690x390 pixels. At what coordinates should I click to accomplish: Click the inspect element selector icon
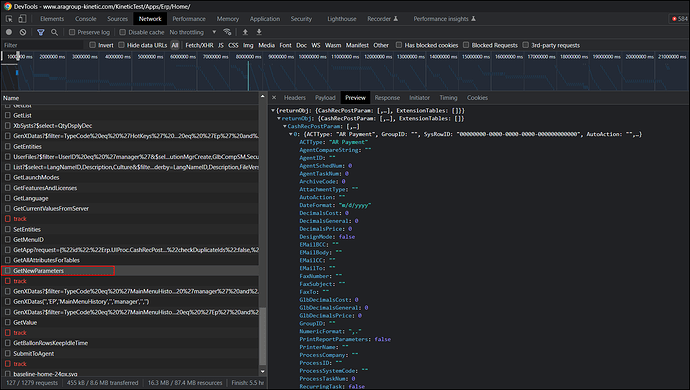point(9,19)
